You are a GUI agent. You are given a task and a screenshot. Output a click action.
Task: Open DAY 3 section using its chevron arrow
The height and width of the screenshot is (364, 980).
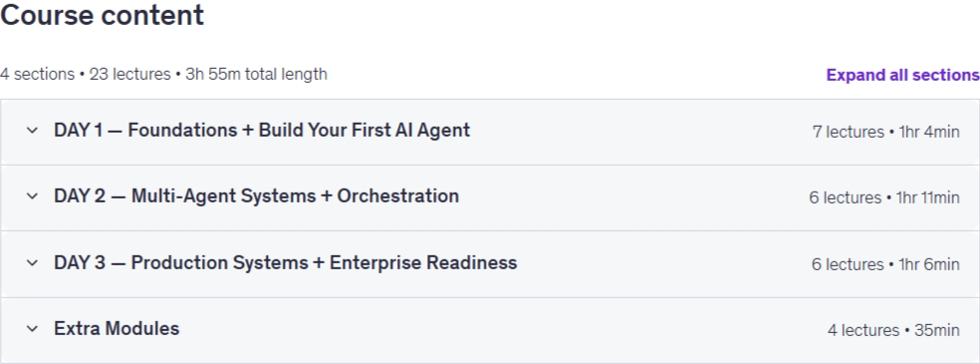(32, 262)
